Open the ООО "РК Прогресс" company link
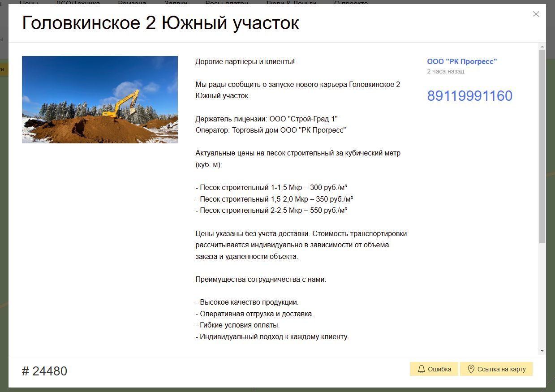This screenshot has height=392, width=555. pos(462,61)
